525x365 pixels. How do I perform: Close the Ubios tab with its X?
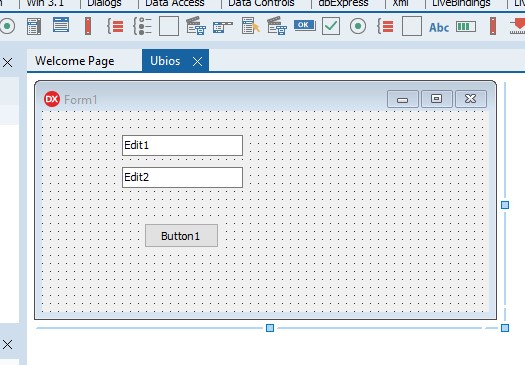[198, 61]
